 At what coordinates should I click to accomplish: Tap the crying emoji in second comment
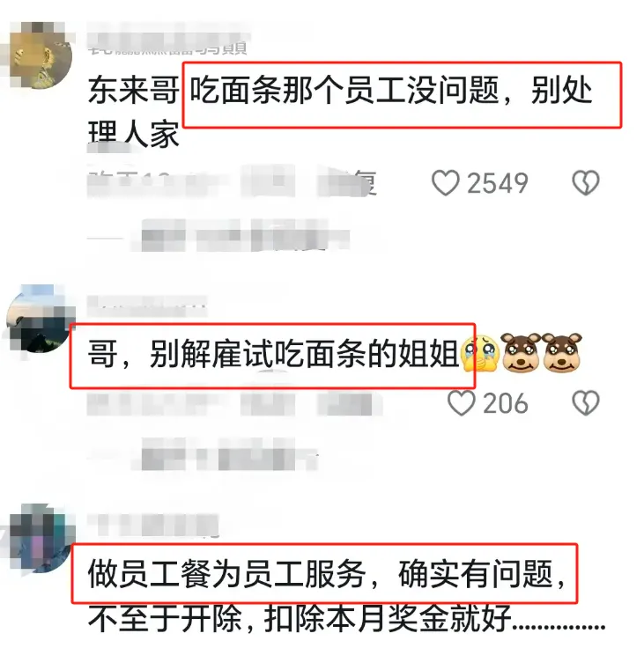(480, 354)
